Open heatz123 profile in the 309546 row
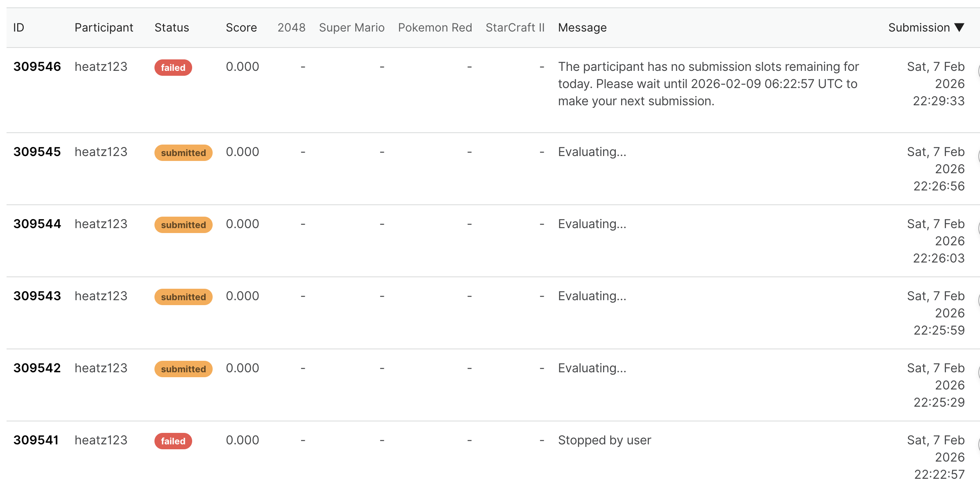 point(101,67)
